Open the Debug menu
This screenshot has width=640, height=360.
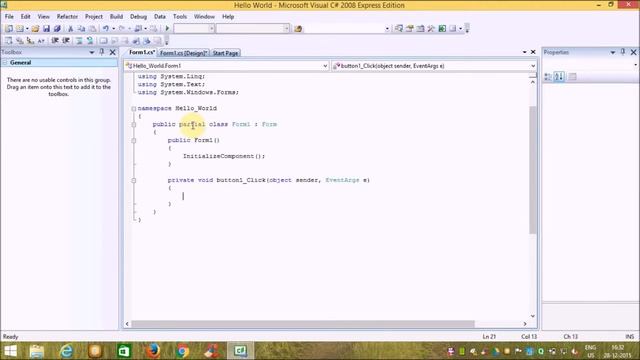pos(138,17)
